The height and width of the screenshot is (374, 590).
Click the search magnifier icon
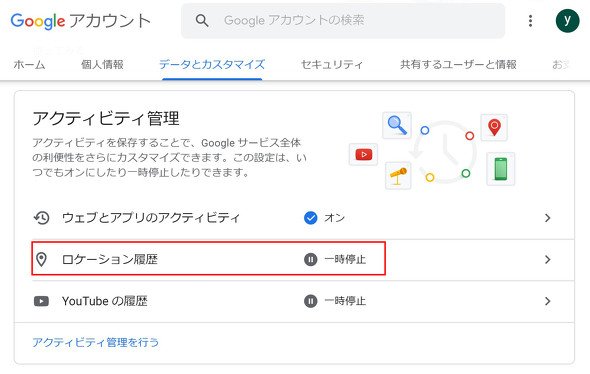pos(202,20)
